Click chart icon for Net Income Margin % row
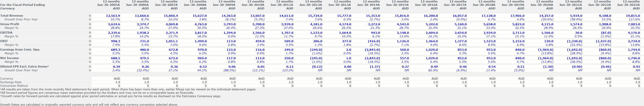Screen dimensions: 644x106 pos(90,62)
